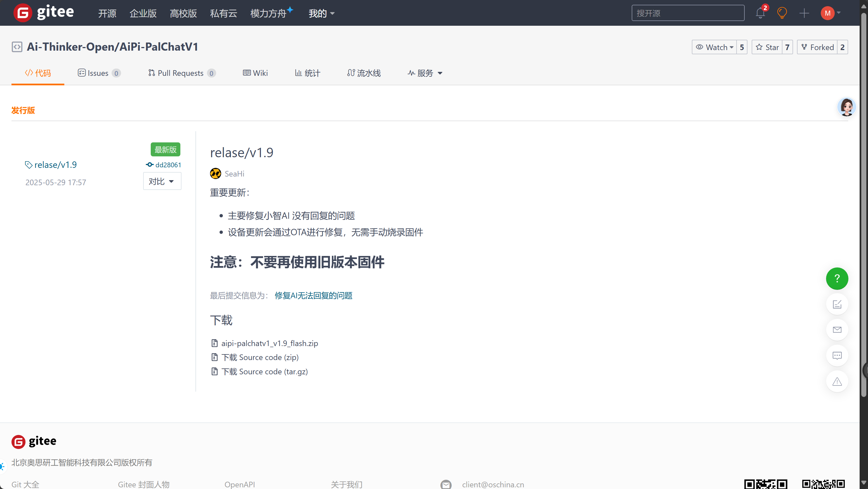The image size is (868, 489).
Task: Open 高校版 in top navigation
Action: tap(183, 13)
